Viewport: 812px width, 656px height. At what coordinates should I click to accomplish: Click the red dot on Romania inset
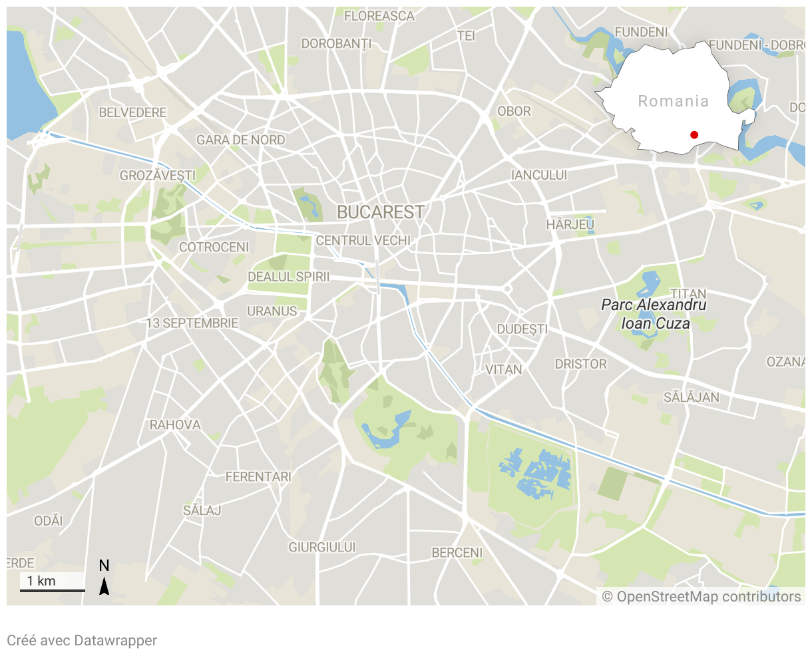point(694,134)
